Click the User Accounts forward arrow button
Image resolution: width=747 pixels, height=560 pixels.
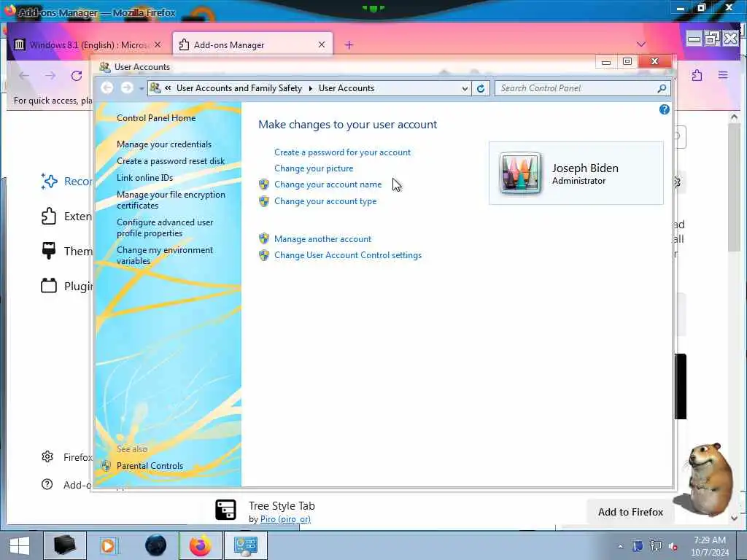point(127,88)
